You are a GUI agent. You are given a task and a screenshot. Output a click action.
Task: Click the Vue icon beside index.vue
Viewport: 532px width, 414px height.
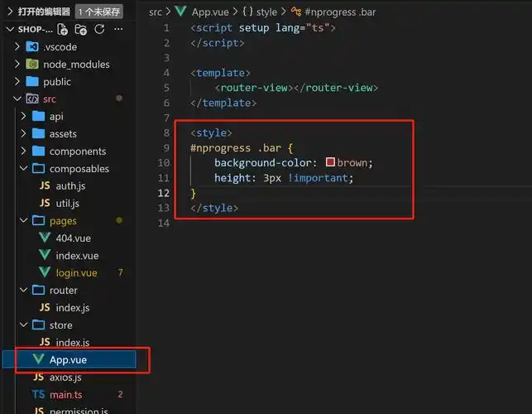pos(45,255)
